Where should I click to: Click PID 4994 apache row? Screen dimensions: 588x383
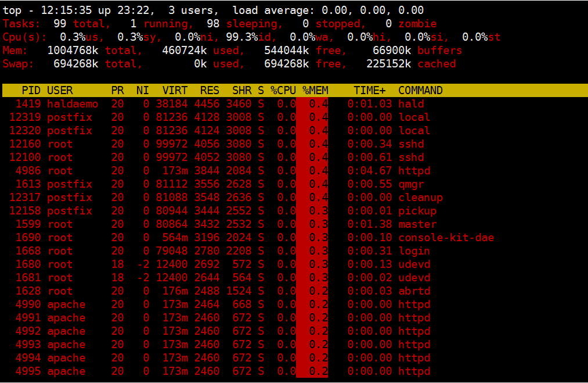[28, 358]
